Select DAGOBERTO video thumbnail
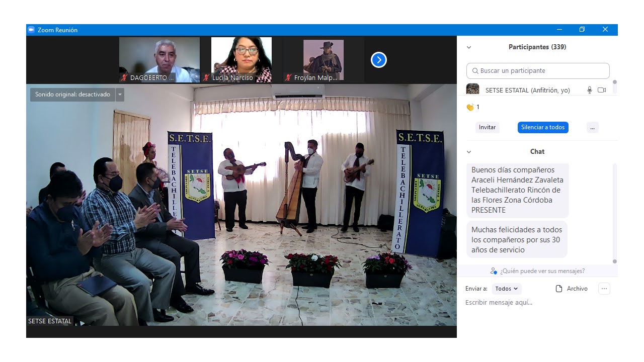Viewport: 644px width, 362px height. 159,59
